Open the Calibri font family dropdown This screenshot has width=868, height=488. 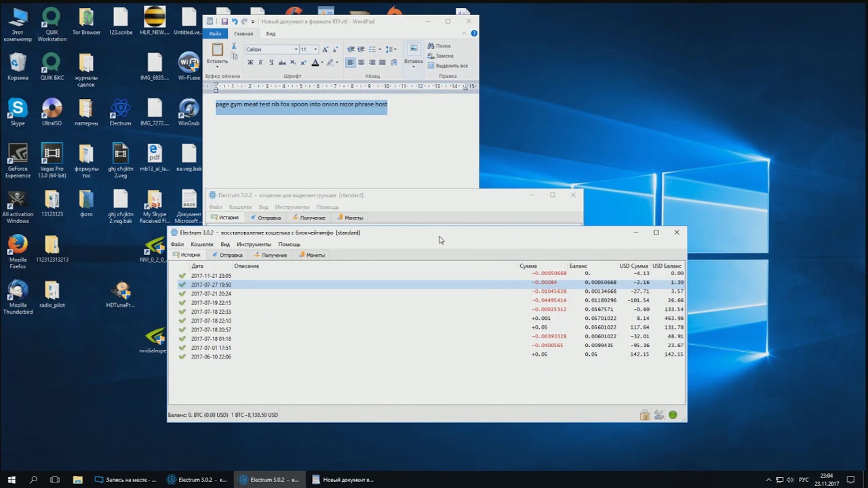click(x=271, y=49)
